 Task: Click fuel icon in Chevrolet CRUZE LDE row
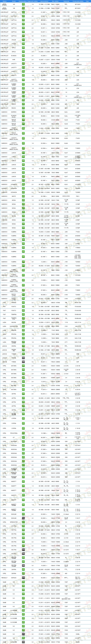click(x=23, y=44)
